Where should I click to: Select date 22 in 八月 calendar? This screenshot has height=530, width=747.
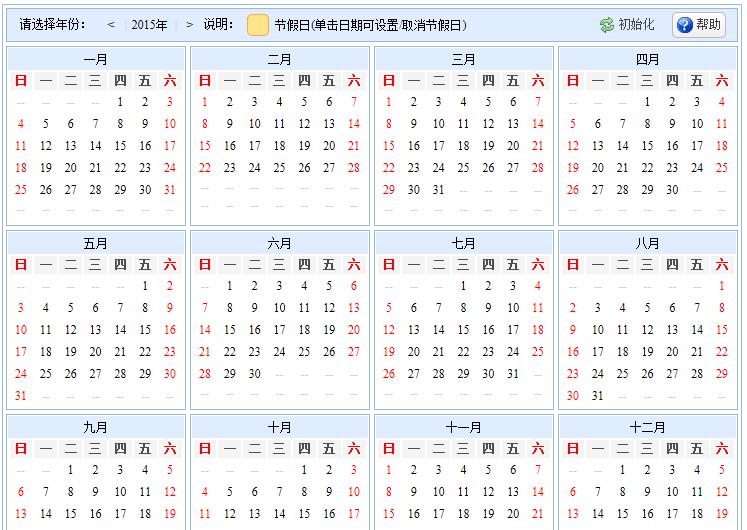[722, 352]
